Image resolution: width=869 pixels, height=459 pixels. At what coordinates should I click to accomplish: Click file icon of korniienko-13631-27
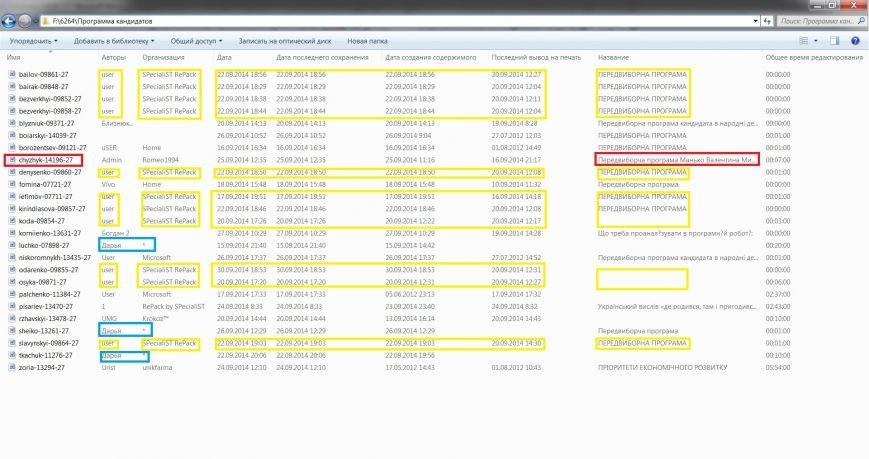(12, 233)
